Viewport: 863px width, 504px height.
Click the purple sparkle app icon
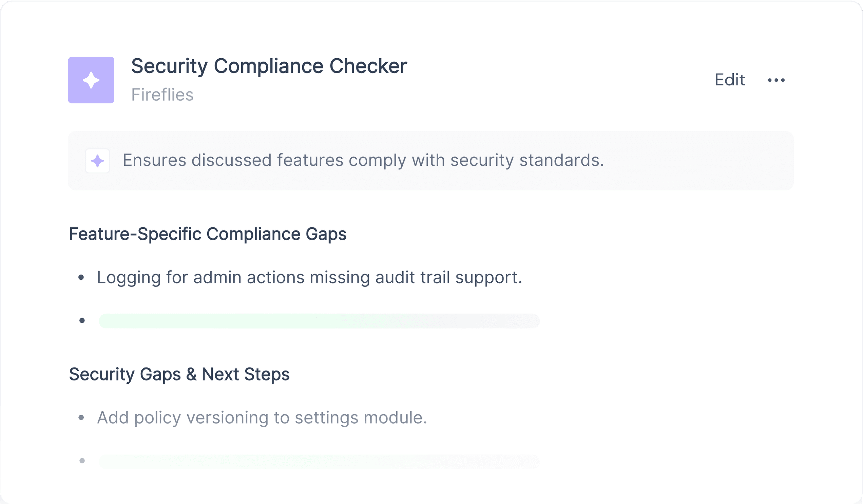[x=91, y=80]
